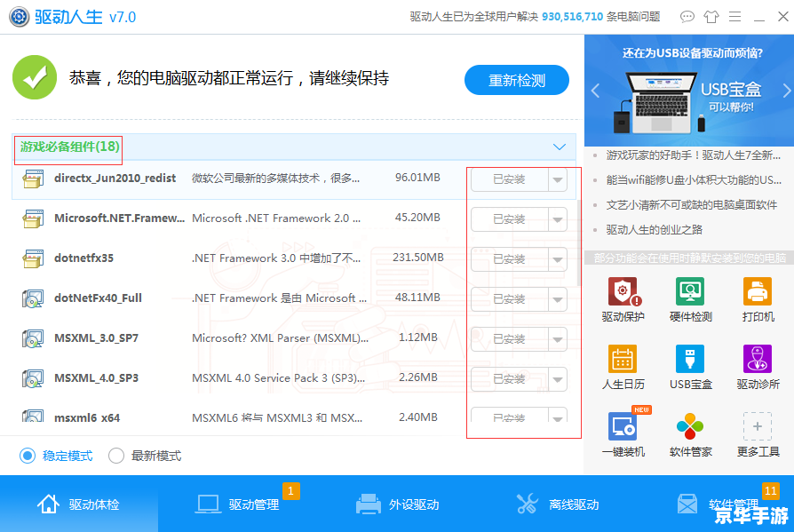Collapse the 游戏必备组件 section chevron

(559, 147)
